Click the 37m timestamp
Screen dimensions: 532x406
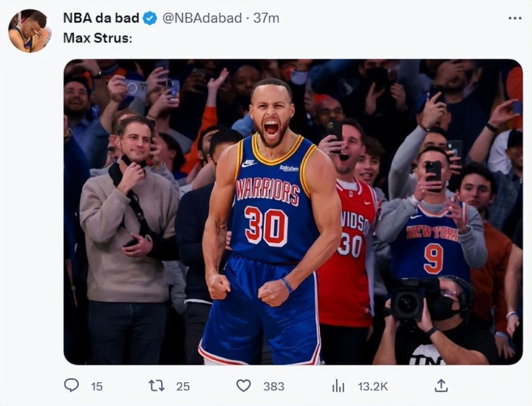tap(266, 18)
